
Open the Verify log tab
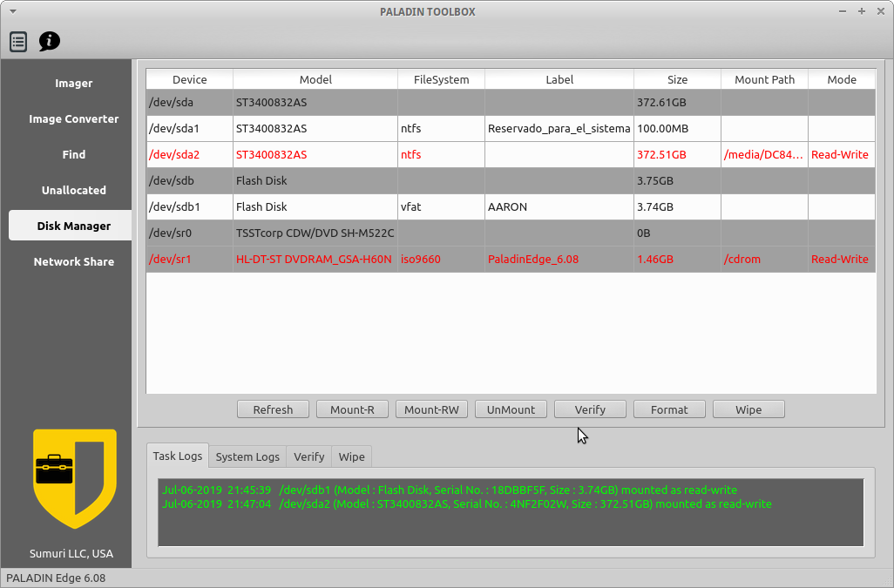(x=309, y=456)
